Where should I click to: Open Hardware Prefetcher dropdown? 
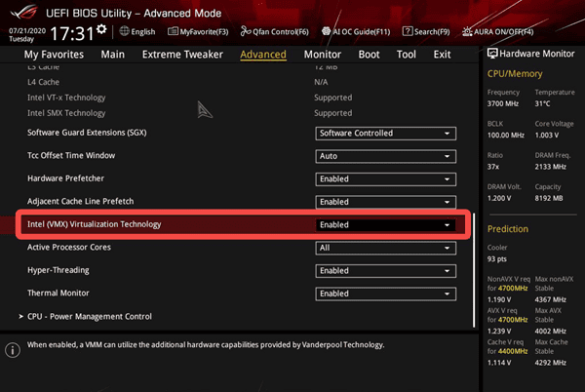pyautogui.click(x=385, y=179)
